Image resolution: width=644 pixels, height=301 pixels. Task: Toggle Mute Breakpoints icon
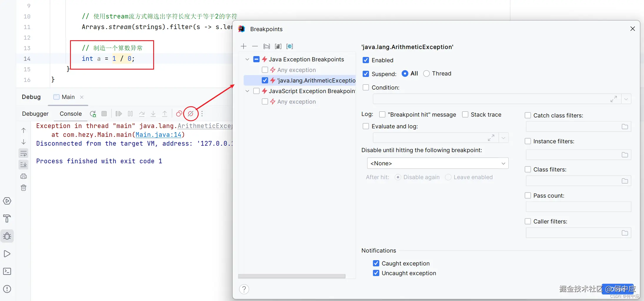(191, 114)
